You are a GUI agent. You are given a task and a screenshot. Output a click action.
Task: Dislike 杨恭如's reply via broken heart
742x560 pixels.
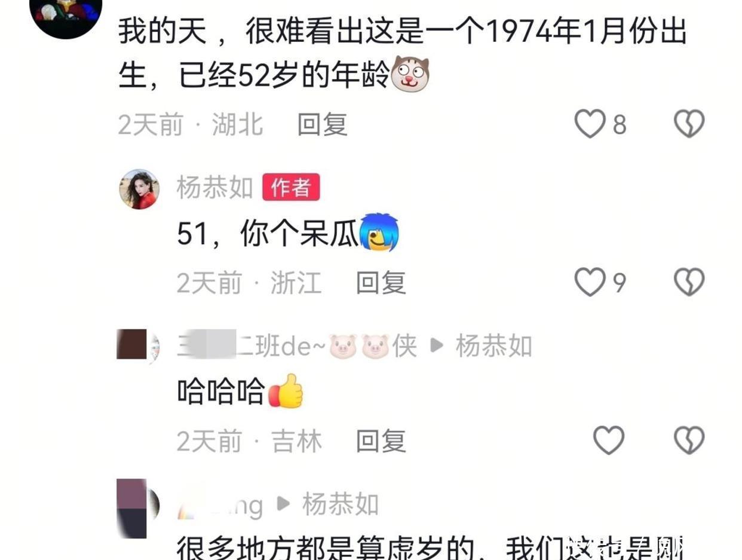pos(689,282)
